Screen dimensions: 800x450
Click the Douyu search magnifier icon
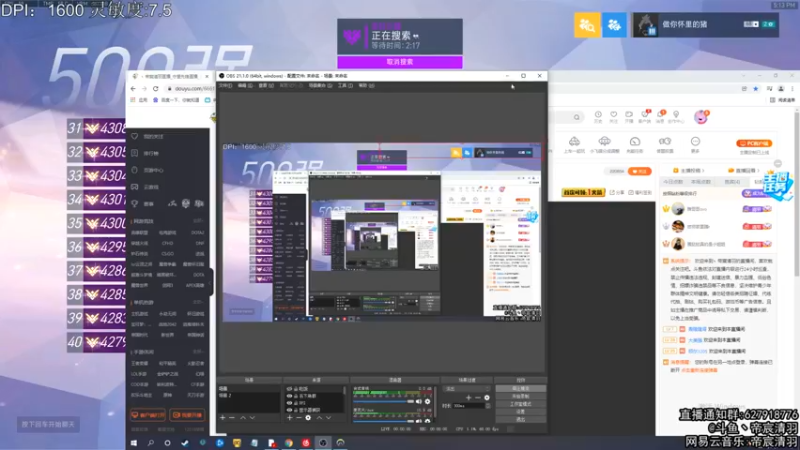pos(577,117)
